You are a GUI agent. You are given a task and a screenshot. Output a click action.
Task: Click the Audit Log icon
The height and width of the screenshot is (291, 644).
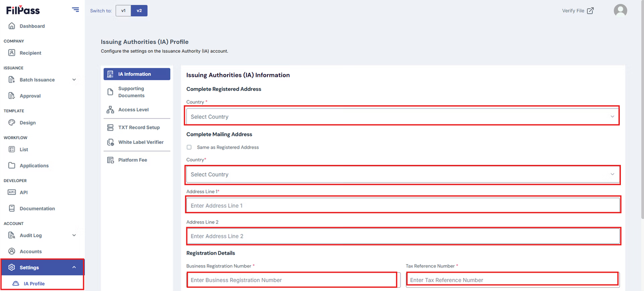click(12, 235)
